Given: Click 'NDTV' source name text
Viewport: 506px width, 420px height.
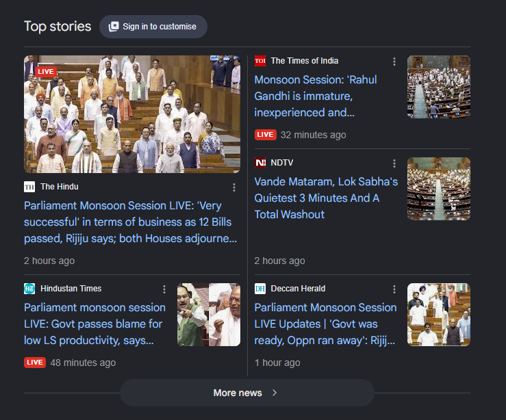Looking at the screenshot, I should click(282, 163).
